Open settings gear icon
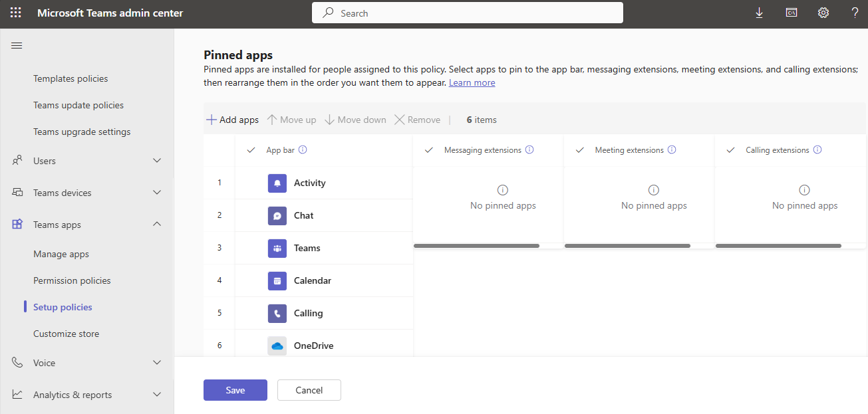Screen dimensions: 868x414 click(x=823, y=13)
